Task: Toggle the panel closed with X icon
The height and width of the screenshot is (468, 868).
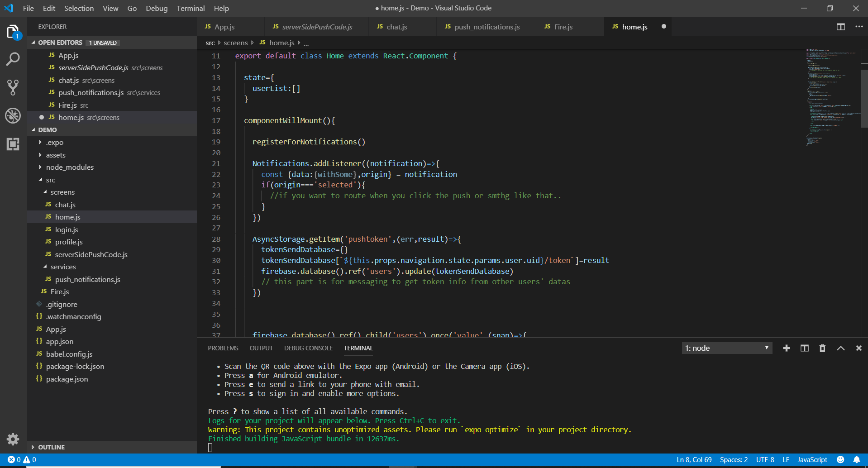Action: click(858, 348)
